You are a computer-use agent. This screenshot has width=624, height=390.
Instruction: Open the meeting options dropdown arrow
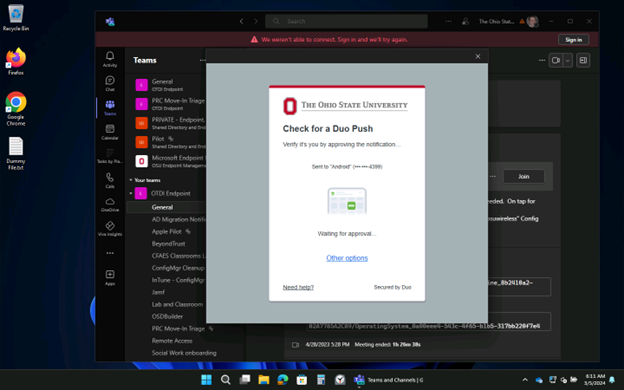[x=567, y=60]
